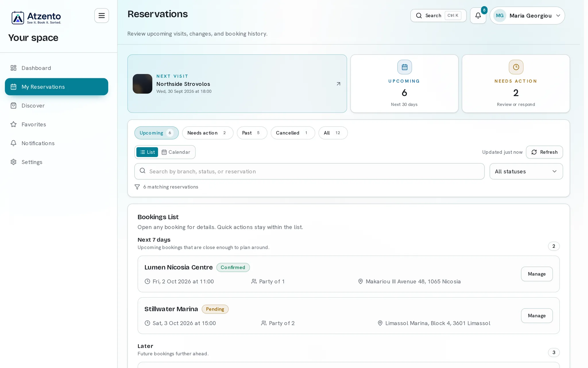
Task: Open the header Search Ctrl K button
Action: pos(438,16)
